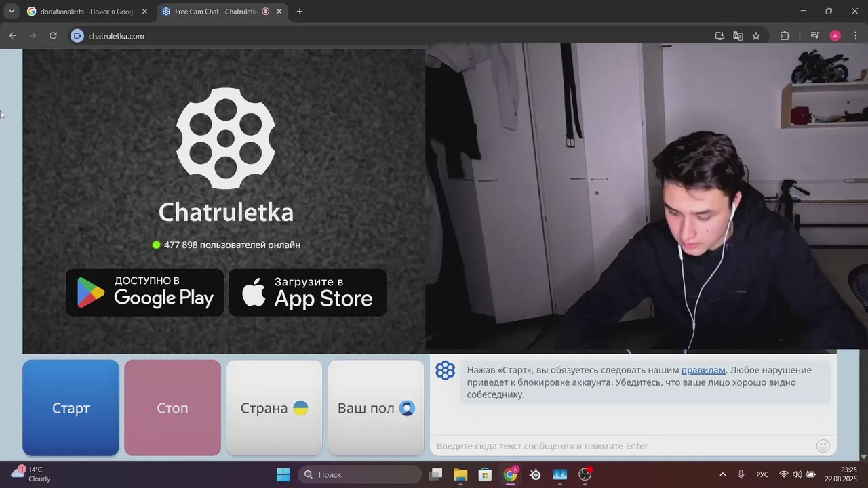Click the recording indicator on the Free Cam Chat tab
Viewport: 868px width, 488px height.
(x=266, y=12)
